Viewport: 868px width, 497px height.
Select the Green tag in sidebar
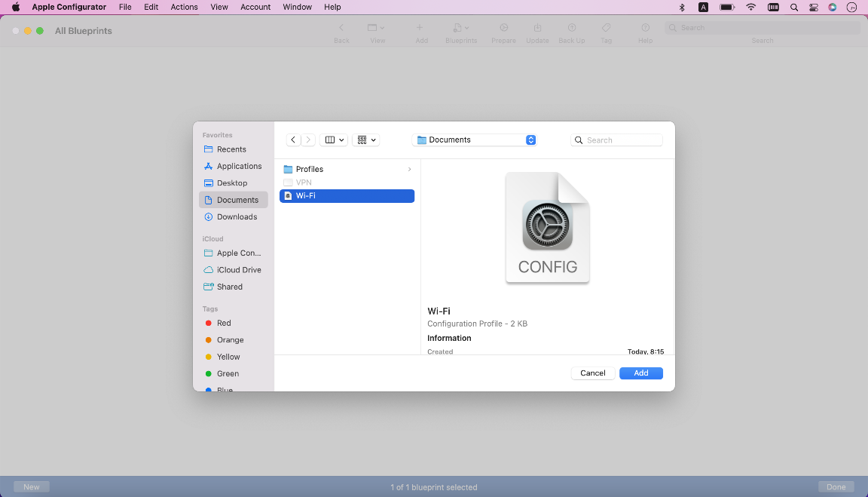click(x=228, y=373)
